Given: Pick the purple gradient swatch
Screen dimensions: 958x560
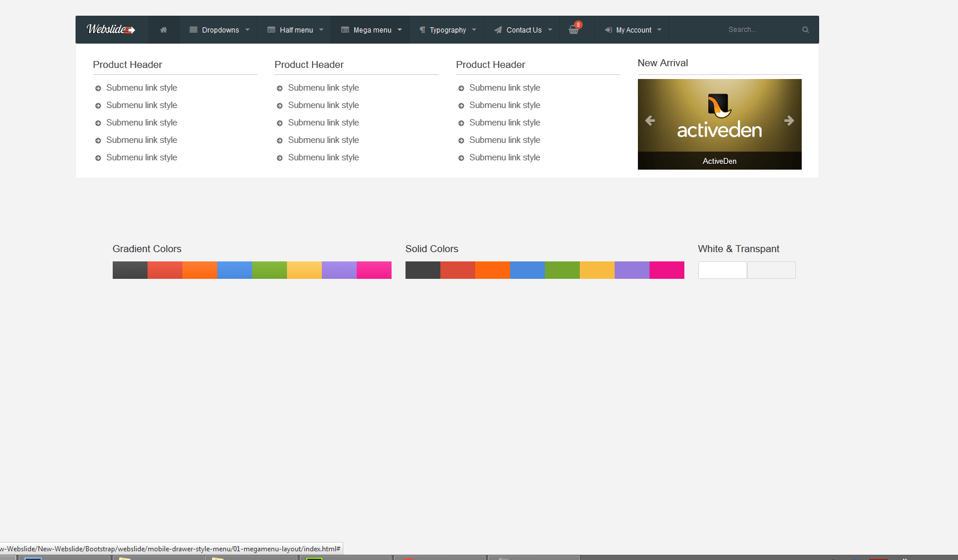Looking at the screenshot, I should pos(339,270).
